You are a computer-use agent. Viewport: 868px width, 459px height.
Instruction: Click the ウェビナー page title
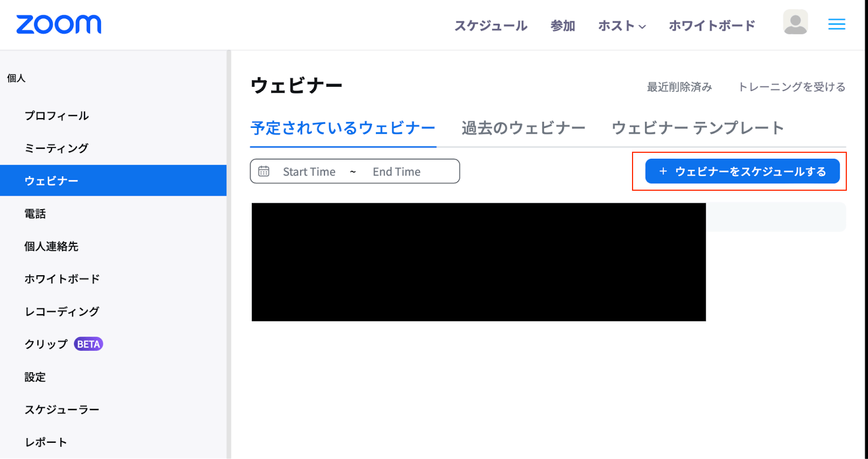click(x=296, y=86)
